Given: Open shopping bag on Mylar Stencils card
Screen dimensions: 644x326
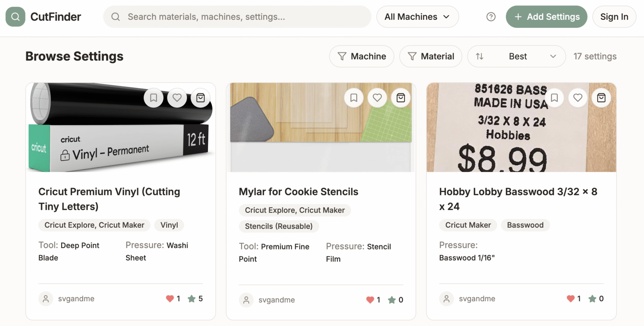Looking at the screenshot, I should 401,98.
